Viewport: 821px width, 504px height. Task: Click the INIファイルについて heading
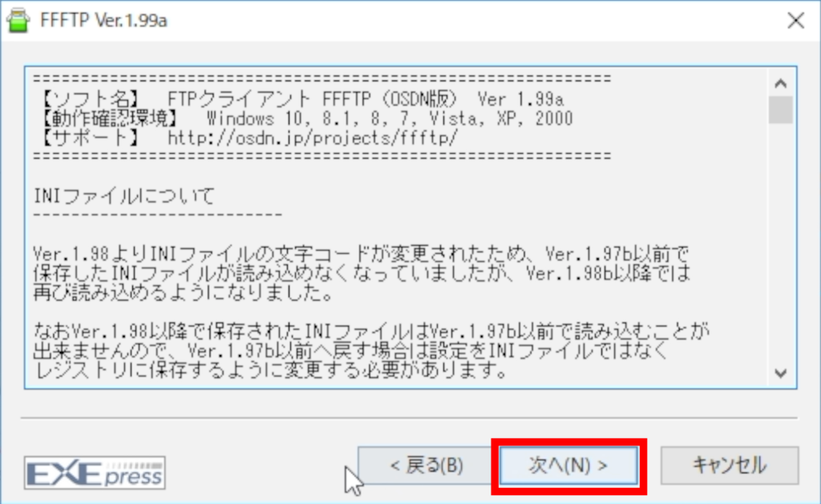pyautogui.click(x=124, y=196)
